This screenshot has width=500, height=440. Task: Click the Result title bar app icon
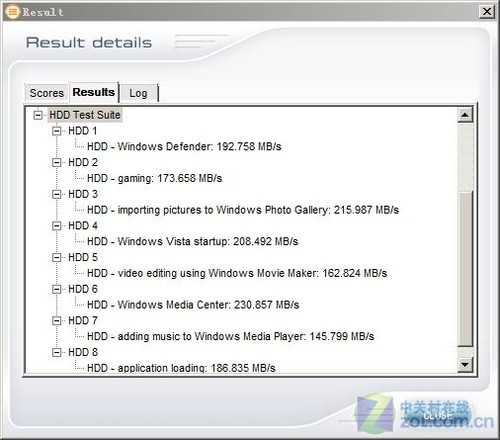tap(13, 12)
